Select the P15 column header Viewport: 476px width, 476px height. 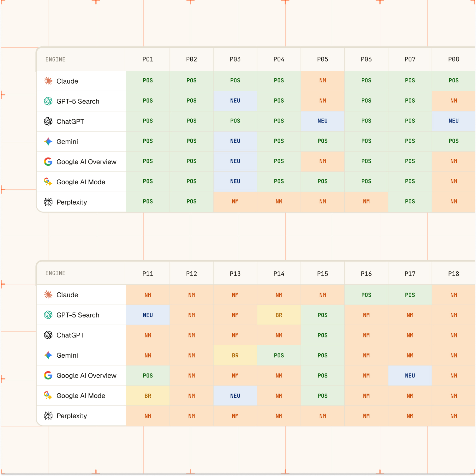coord(323,273)
